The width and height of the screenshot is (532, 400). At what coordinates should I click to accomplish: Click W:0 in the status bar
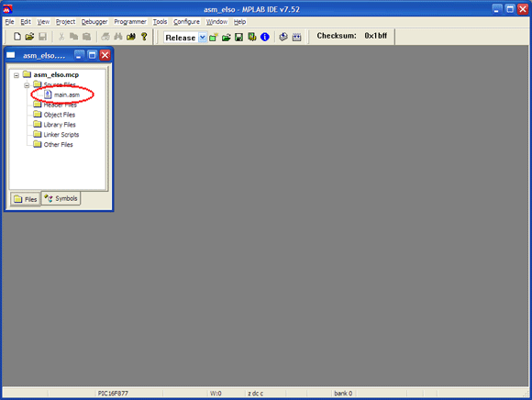tap(216, 394)
